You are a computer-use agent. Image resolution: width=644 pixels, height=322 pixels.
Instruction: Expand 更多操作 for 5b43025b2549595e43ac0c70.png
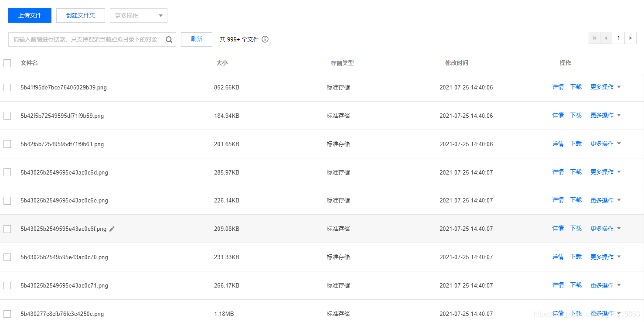[x=606, y=257]
